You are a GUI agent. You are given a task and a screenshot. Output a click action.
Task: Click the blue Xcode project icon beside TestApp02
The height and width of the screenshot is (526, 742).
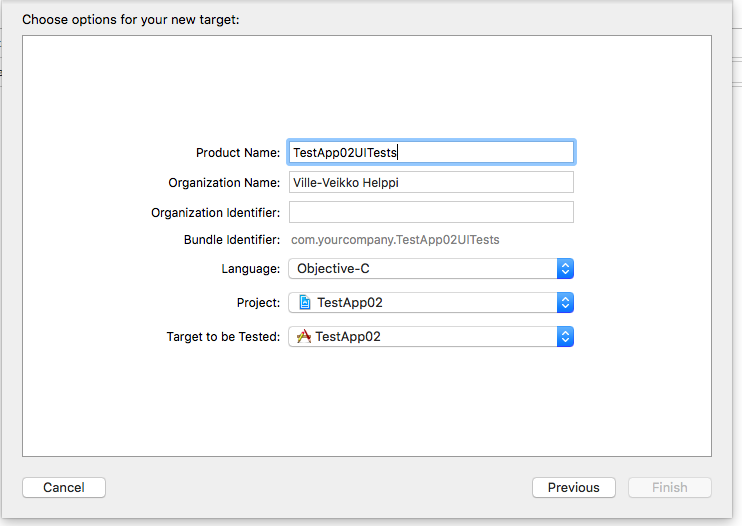[x=305, y=303]
